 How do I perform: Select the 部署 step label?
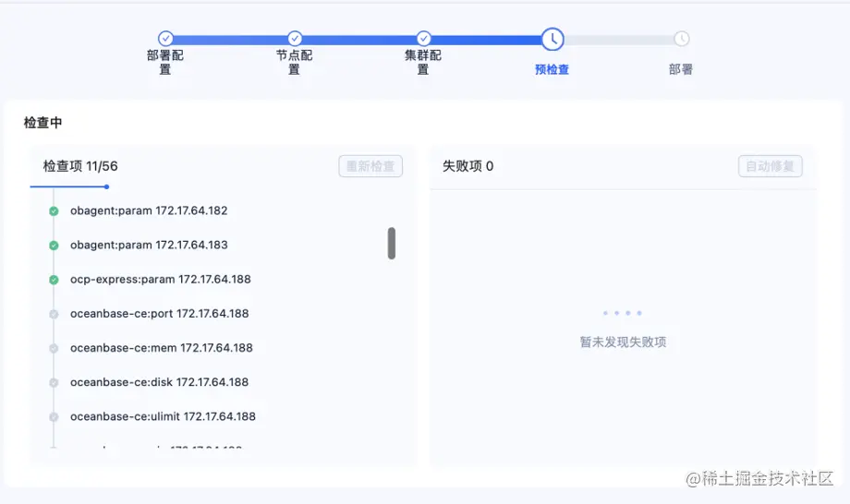point(681,69)
